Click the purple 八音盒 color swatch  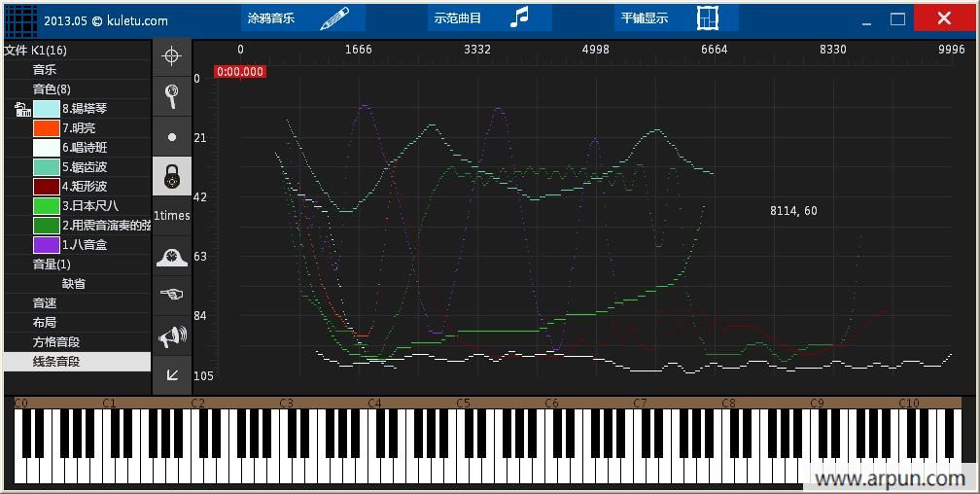47,245
